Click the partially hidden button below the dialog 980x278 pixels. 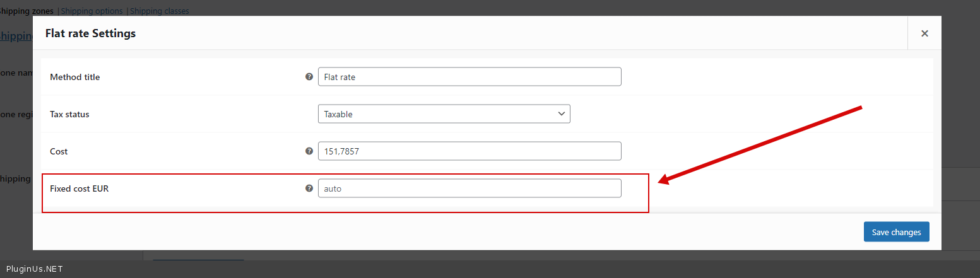point(198,262)
